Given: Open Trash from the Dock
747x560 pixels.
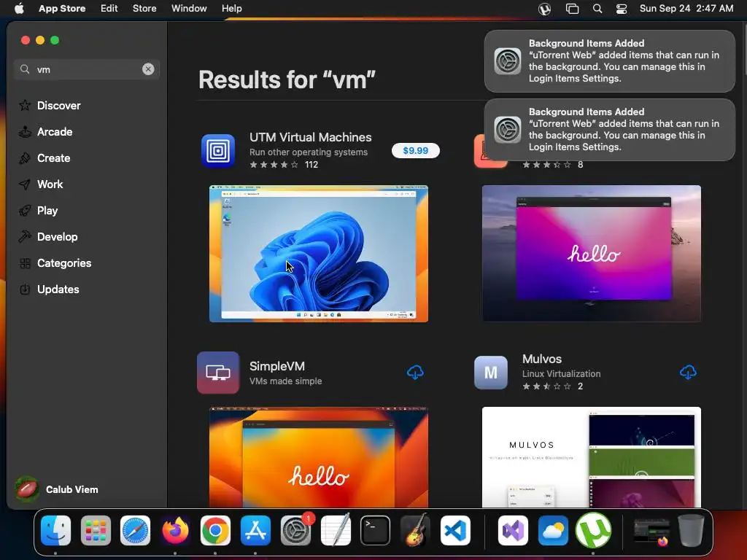Looking at the screenshot, I should click(691, 530).
